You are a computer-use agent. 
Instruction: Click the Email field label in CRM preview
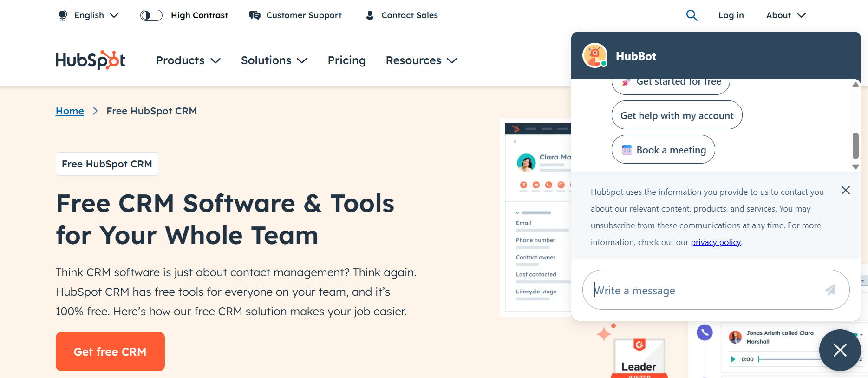[x=523, y=223]
